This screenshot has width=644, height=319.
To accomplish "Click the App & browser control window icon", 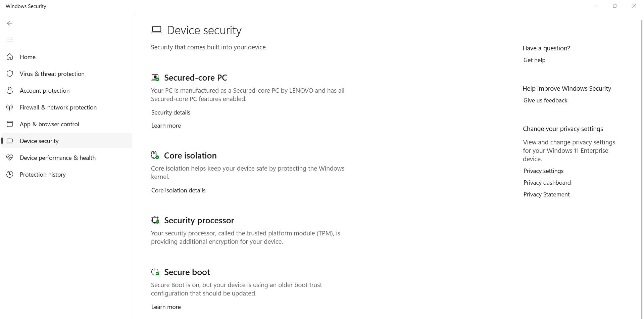I will pyautogui.click(x=10, y=124).
